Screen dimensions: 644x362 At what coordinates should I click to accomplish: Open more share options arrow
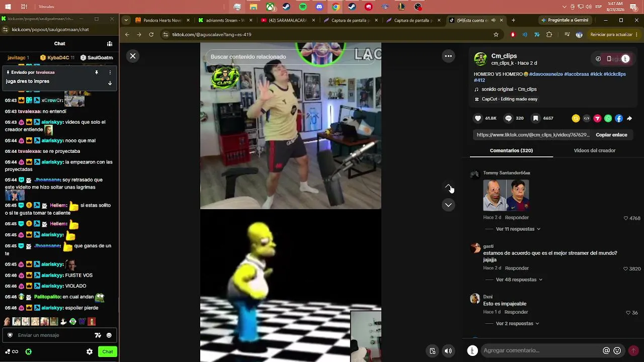[629, 119]
